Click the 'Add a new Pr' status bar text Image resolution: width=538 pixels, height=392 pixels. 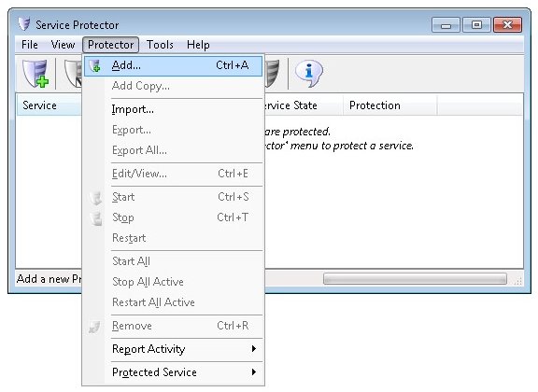coord(50,279)
